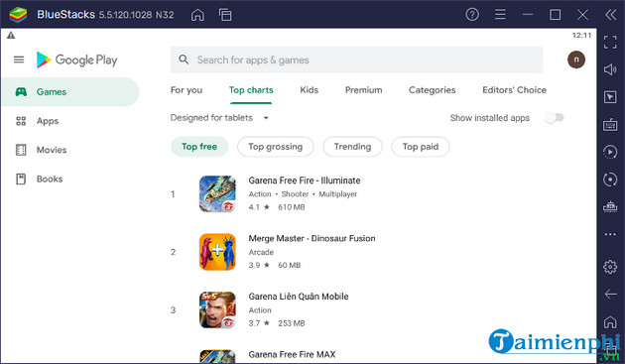Viewport: 625px width, 364px height.
Task: Select Games in the left navigation
Action: click(x=70, y=91)
